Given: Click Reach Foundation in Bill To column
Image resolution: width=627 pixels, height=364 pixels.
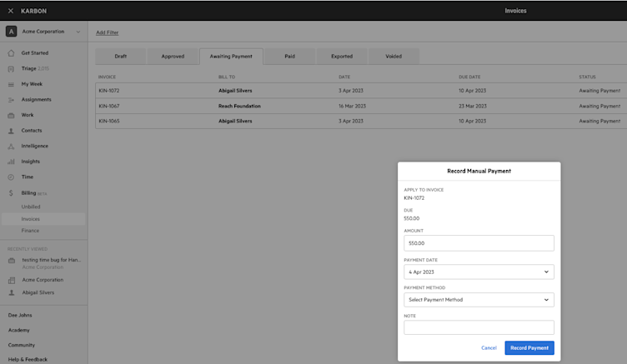Looking at the screenshot, I should 239,106.
